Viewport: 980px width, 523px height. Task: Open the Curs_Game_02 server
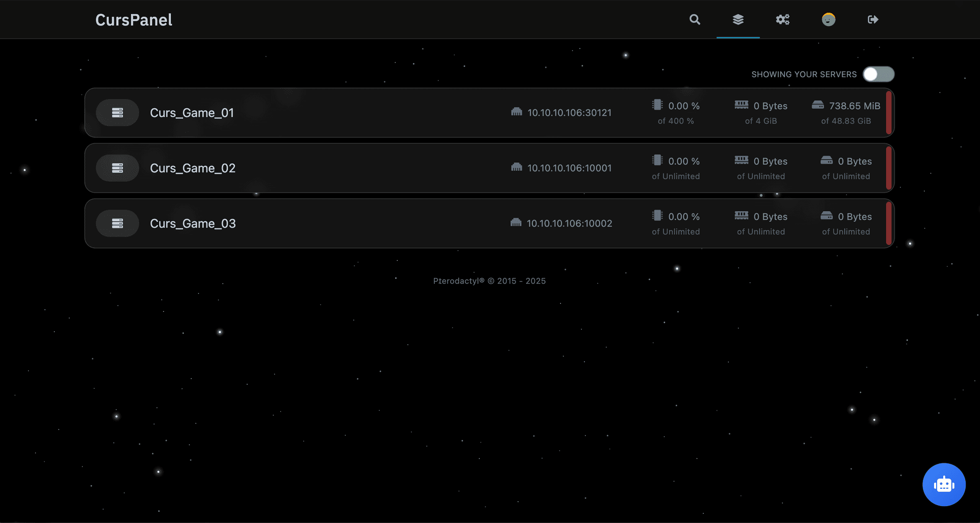pyautogui.click(x=192, y=168)
